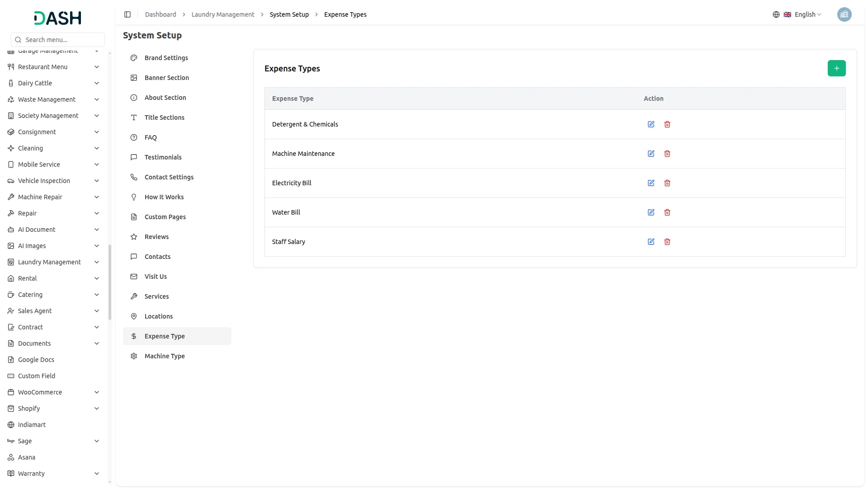Edit the Detergent & Chemicals expense type

coord(651,124)
